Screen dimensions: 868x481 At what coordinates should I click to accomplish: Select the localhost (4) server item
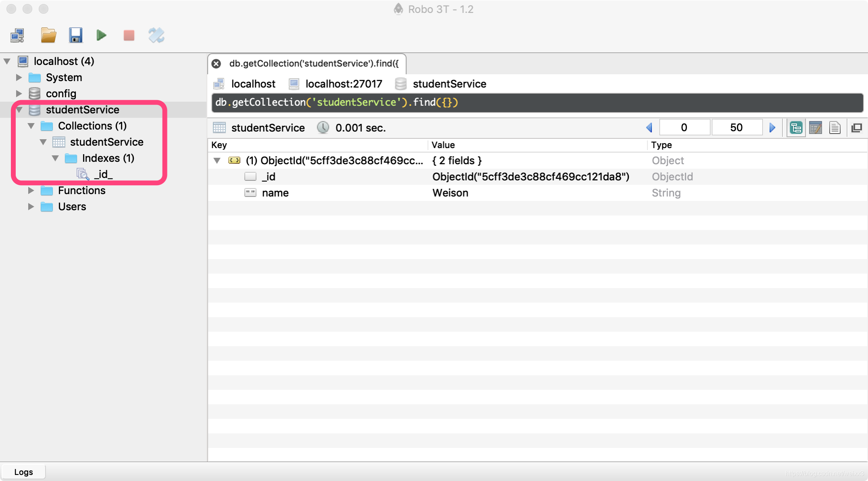(64, 61)
